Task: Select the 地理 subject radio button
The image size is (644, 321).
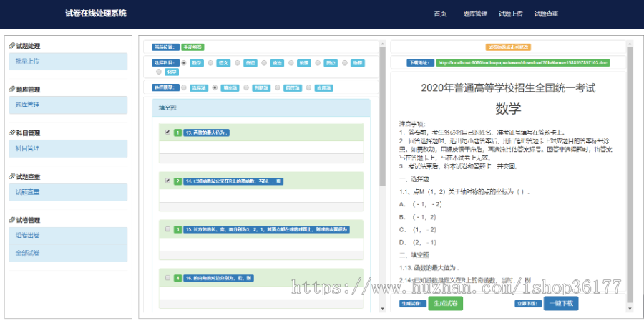Action: (291, 63)
